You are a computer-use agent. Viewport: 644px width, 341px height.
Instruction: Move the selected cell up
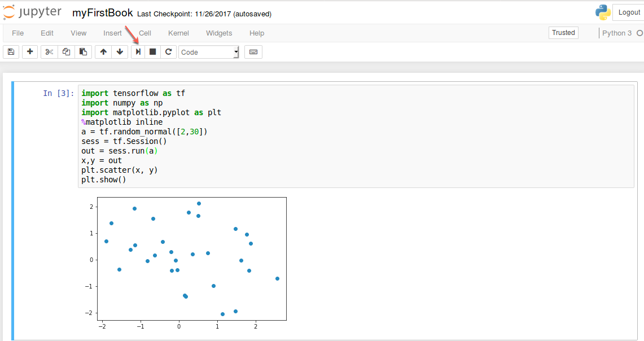[x=103, y=51]
